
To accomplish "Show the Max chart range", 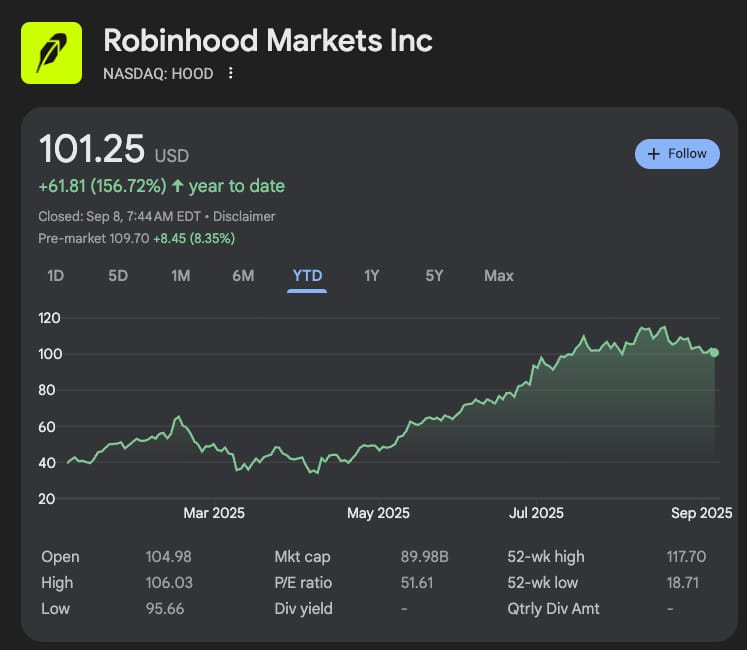I will [x=499, y=276].
